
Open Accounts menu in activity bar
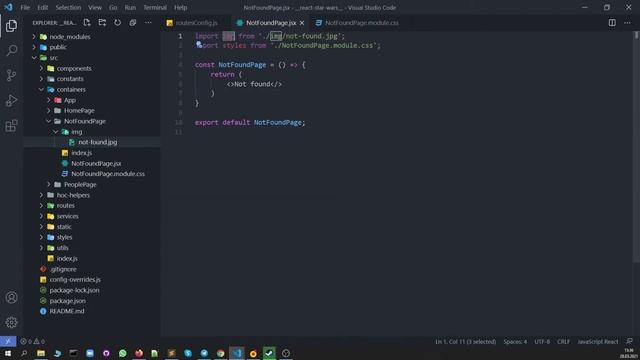[11, 298]
